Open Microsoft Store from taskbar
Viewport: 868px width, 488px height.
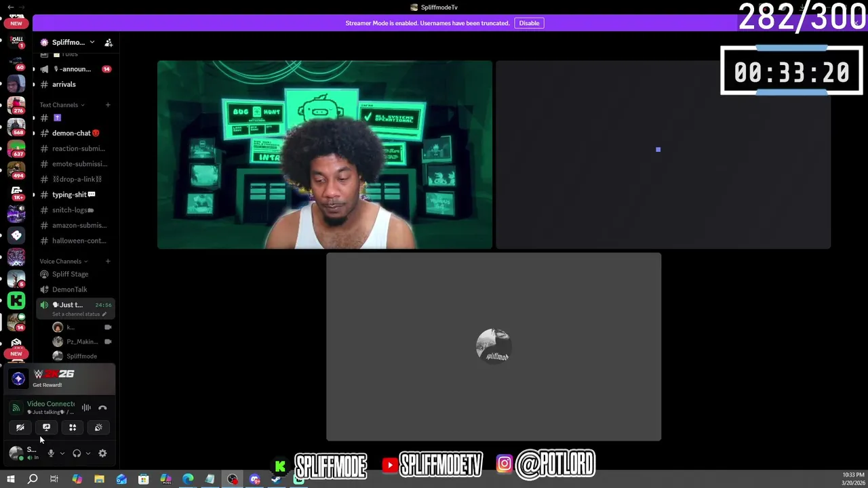(x=144, y=480)
